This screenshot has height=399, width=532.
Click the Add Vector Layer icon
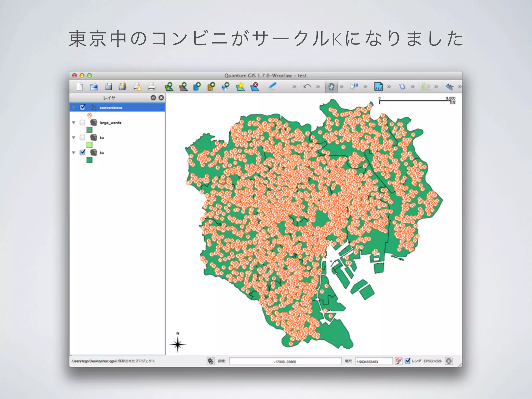[169, 87]
